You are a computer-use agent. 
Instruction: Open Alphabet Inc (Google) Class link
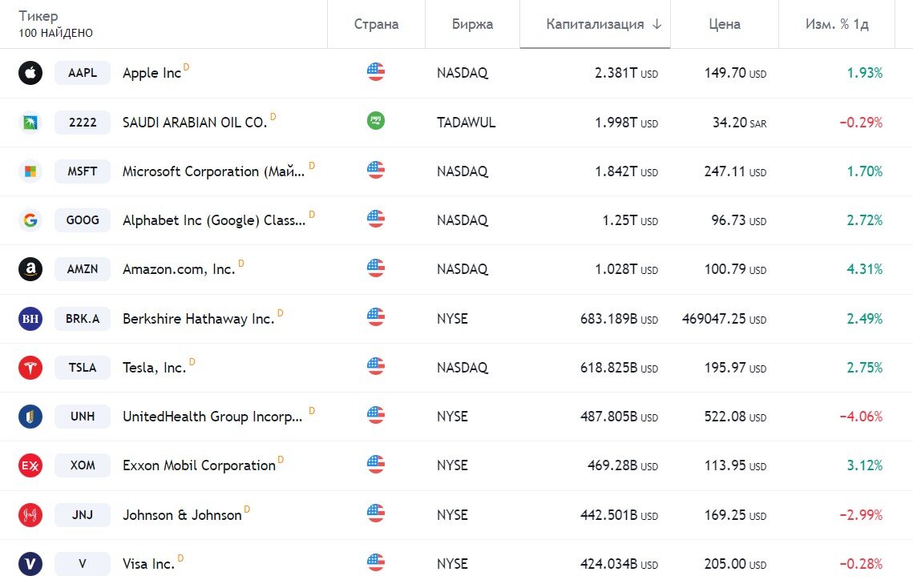pos(214,220)
